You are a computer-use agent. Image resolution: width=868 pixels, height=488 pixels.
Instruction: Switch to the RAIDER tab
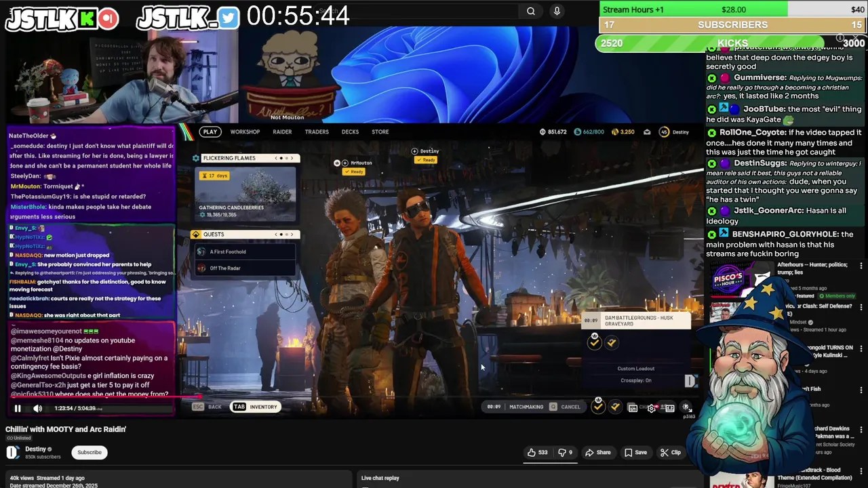[x=282, y=131]
